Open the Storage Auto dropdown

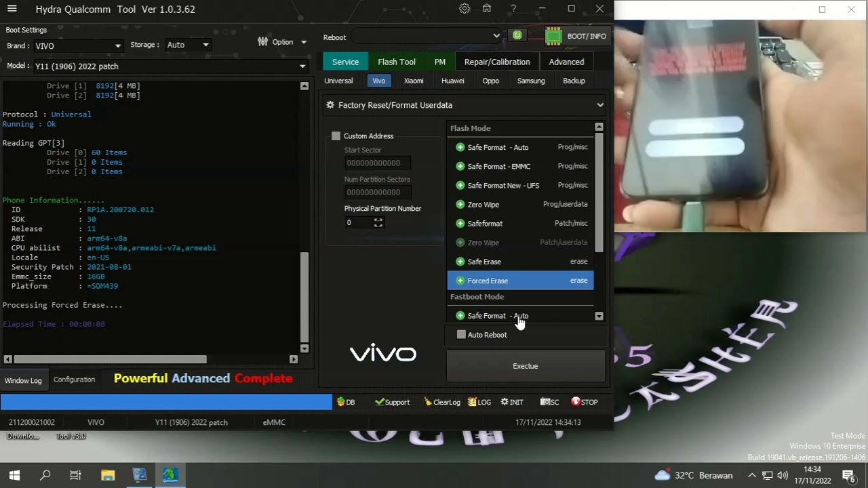187,45
